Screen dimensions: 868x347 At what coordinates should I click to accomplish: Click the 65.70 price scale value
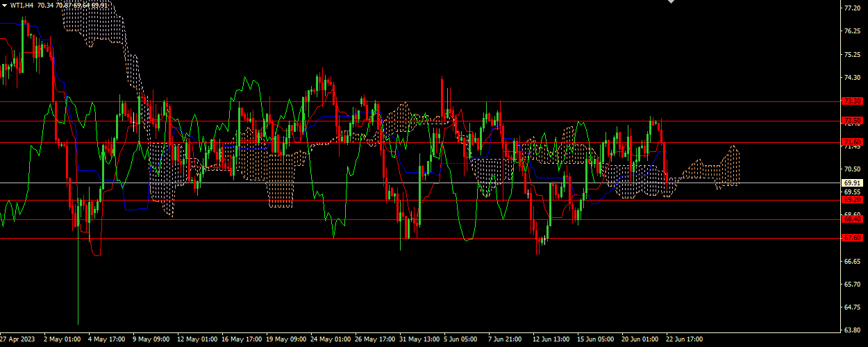click(x=852, y=284)
